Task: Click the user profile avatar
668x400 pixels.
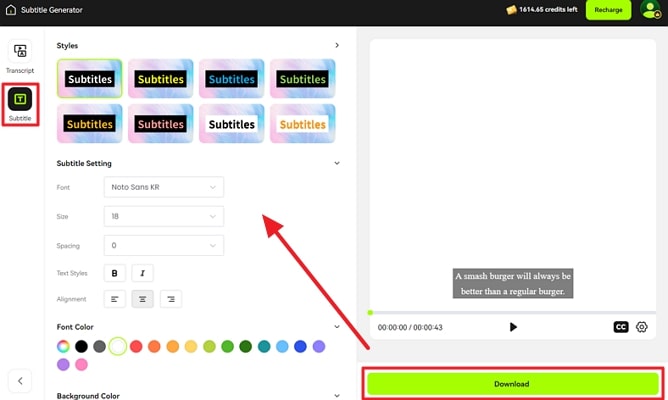Action: (650, 10)
